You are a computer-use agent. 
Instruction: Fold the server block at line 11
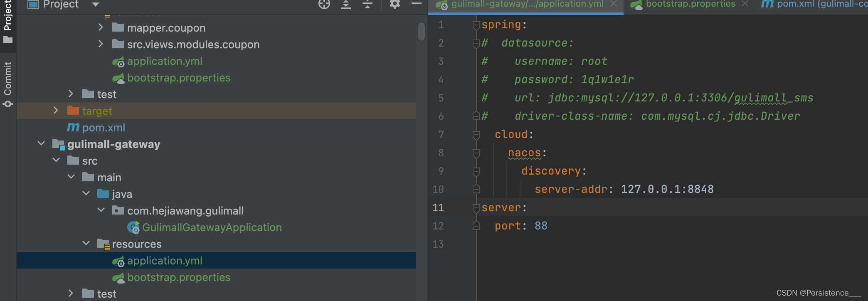476,208
